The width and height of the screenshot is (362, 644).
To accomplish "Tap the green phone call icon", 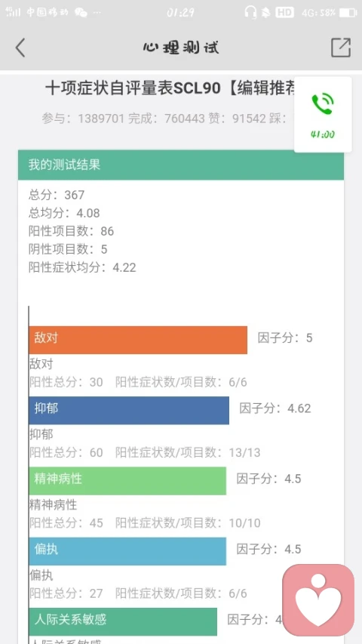I will (x=323, y=104).
